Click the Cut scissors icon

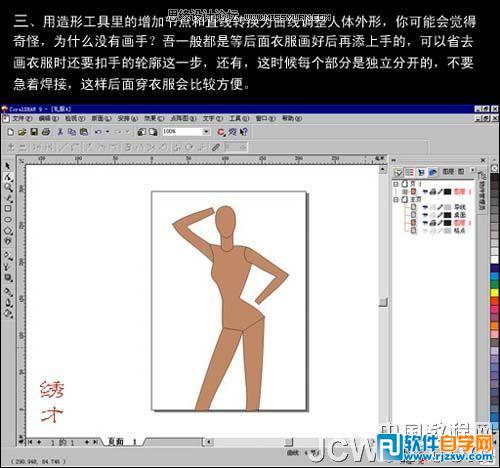click(60, 132)
